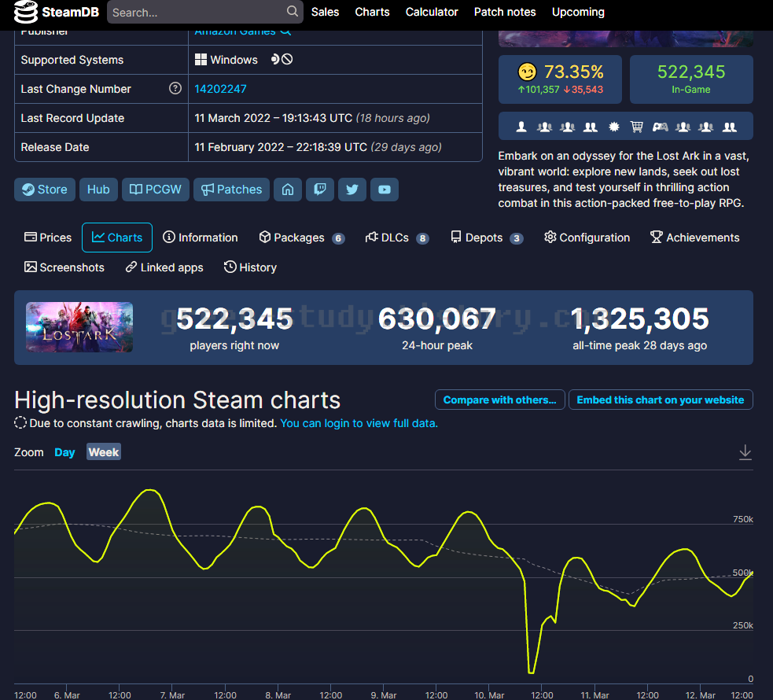This screenshot has width=773, height=700.
Task: Download chart data via download arrow icon
Action: (x=745, y=452)
